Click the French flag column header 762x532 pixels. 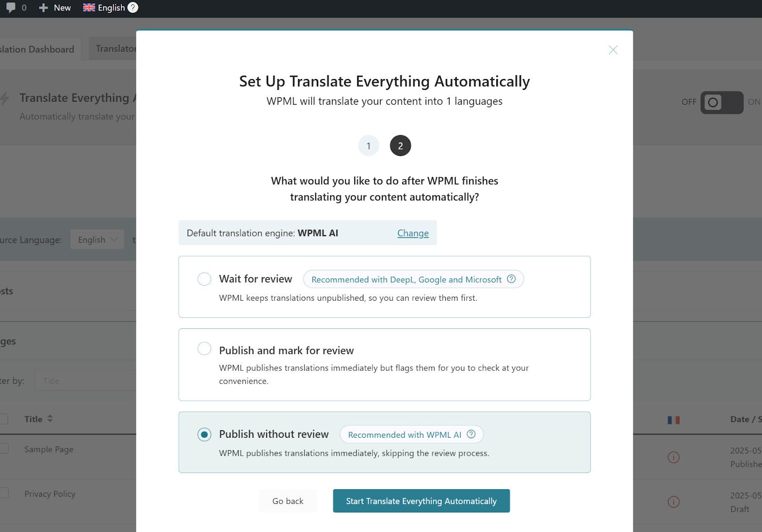point(673,420)
